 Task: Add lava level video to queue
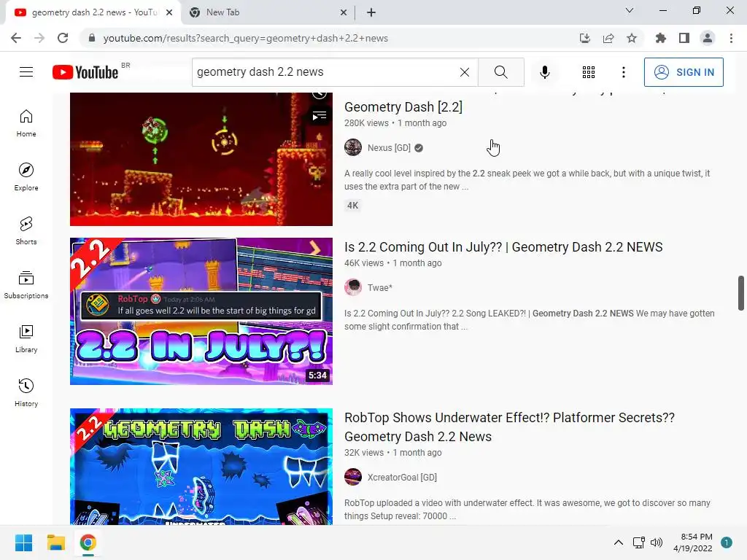click(320, 116)
